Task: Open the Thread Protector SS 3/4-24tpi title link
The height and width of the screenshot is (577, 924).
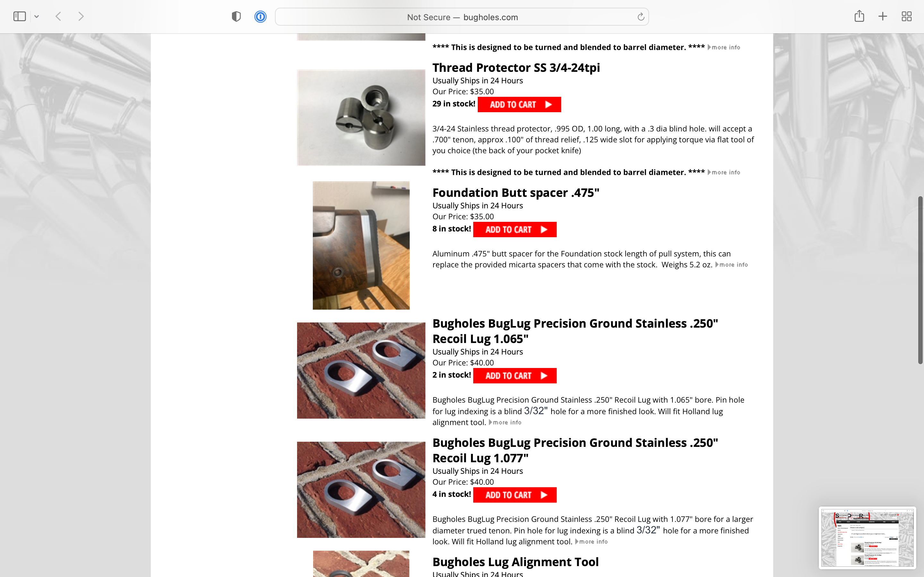Action: coord(516,68)
